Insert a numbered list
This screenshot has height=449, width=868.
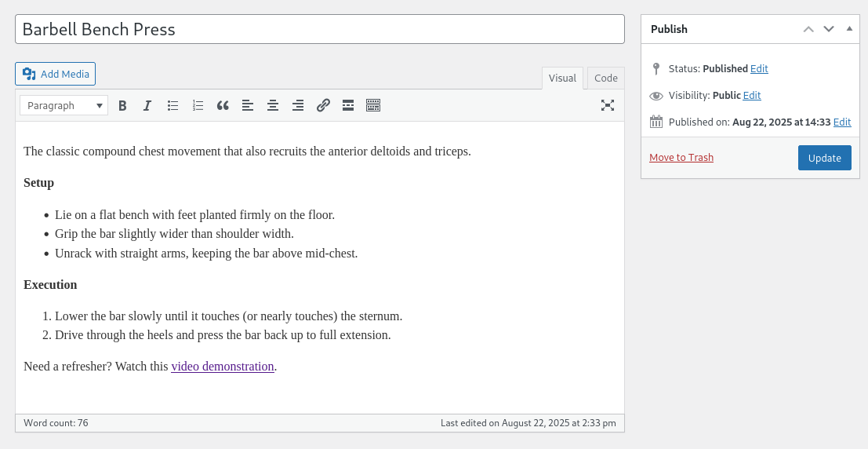click(x=198, y=105)
